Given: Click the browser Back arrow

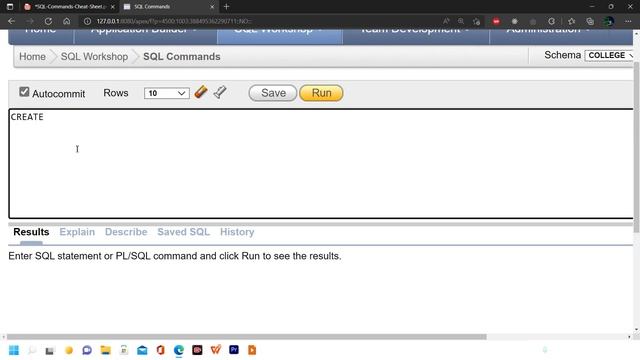Looking at the screenshot, I should pos(11,21).
